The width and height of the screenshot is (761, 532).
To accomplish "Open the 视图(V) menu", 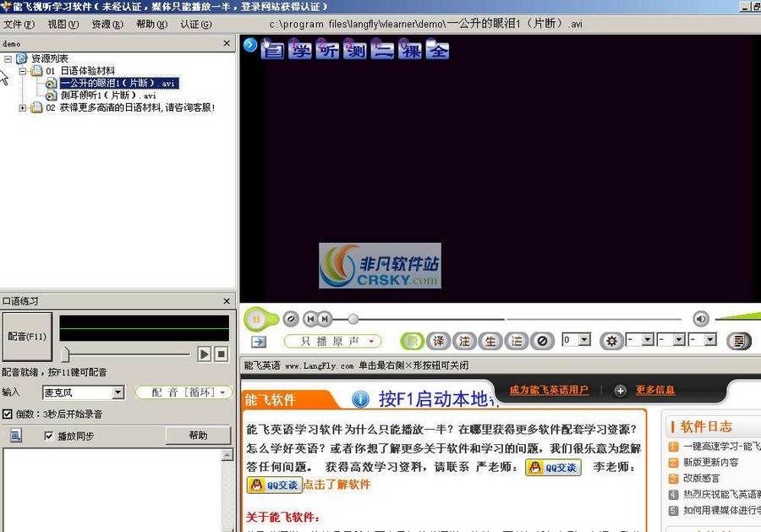I will point(63,25).
